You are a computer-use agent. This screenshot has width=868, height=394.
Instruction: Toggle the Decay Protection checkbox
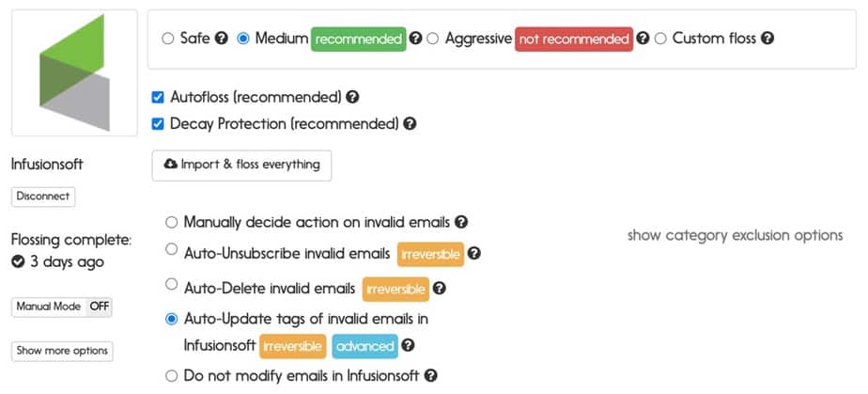point(158,124)
